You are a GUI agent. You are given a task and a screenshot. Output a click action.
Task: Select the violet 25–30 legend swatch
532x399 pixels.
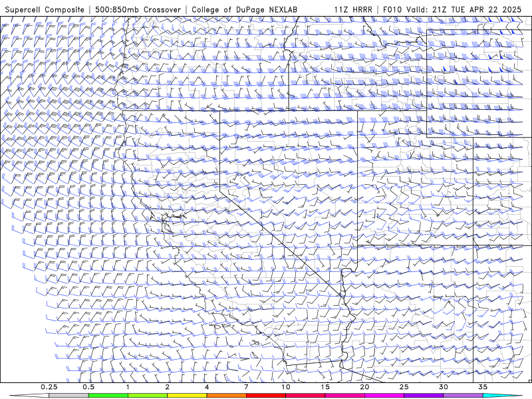[x=424, y=396]
